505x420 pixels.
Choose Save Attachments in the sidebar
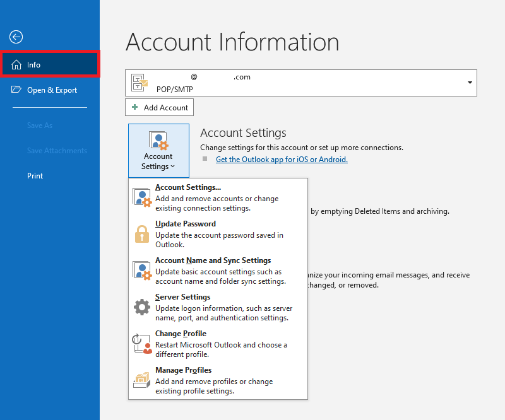coord(57,151)
